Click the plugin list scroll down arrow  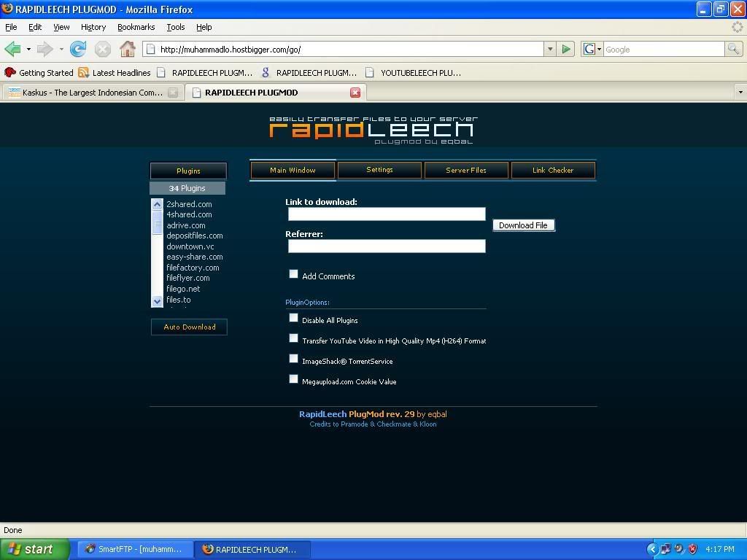pyautogui.click(x=158, y=301)
